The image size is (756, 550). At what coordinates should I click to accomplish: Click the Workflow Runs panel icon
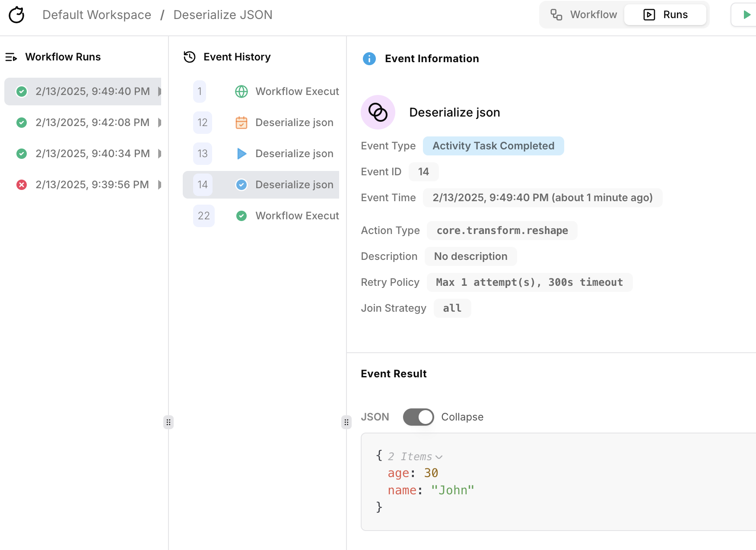pos(11,57)
